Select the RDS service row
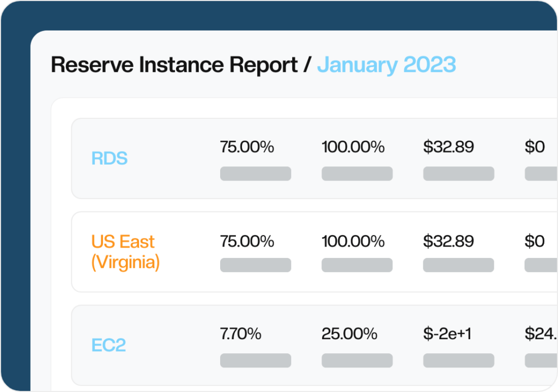Image resolution: width=558 pixels, height=392 pixels. [109, 158]
